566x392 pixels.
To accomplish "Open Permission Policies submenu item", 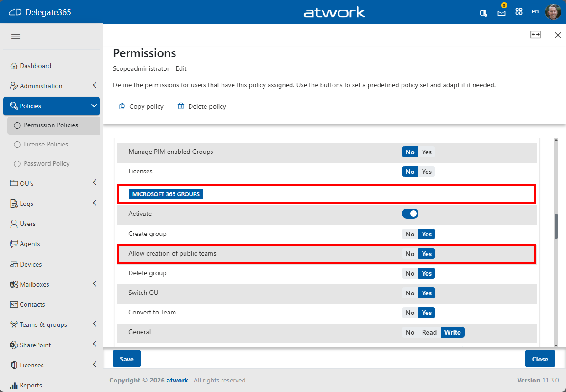I will click(x=53, y=125).
